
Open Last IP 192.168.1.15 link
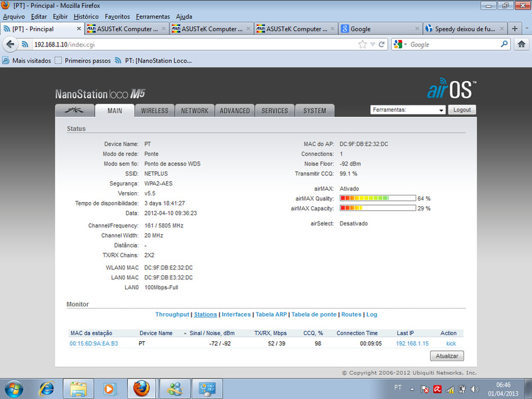pos(412,343)
